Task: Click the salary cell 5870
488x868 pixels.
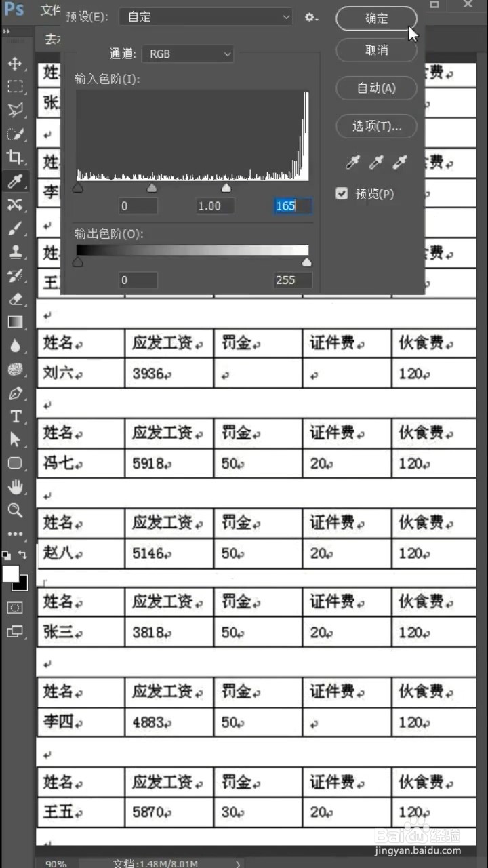Action: click(x=169, y=812)
